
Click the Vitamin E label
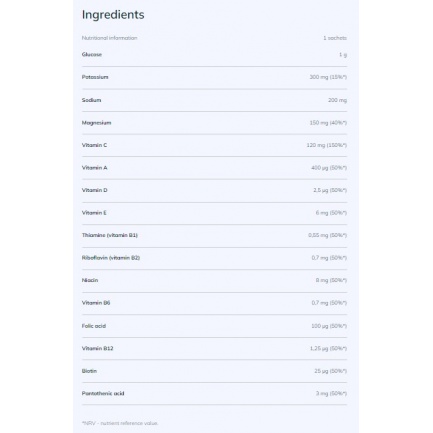[x=94, y=213]
